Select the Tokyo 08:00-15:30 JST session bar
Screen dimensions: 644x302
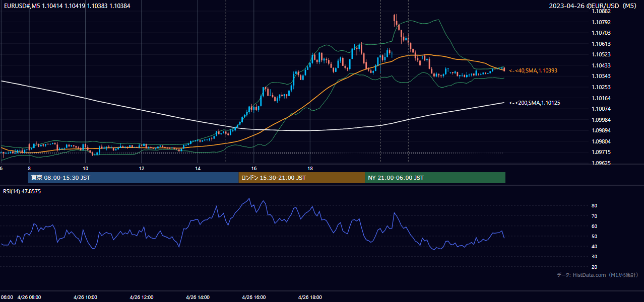point(134,178)
